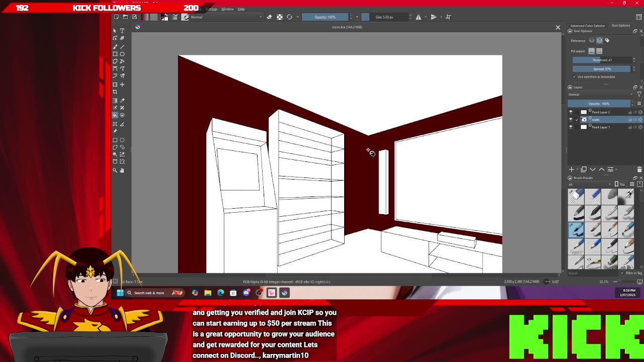This screenshot has width=644, height=362.
Task: Open a file using the folder icon
Action: click(x=125, y=17)
